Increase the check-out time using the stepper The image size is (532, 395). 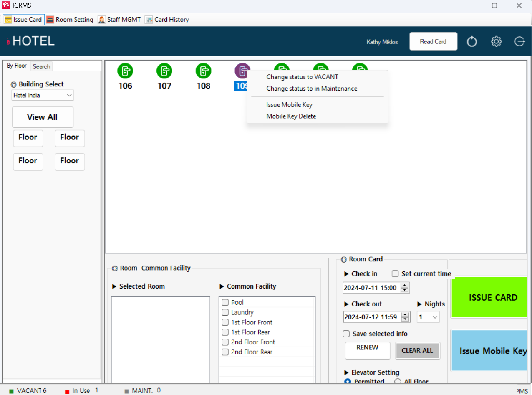[404, 315]
